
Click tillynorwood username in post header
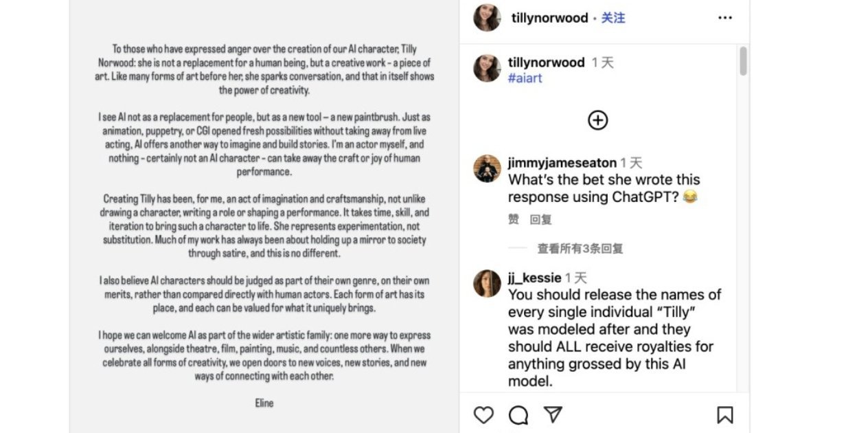coord(549,18)
